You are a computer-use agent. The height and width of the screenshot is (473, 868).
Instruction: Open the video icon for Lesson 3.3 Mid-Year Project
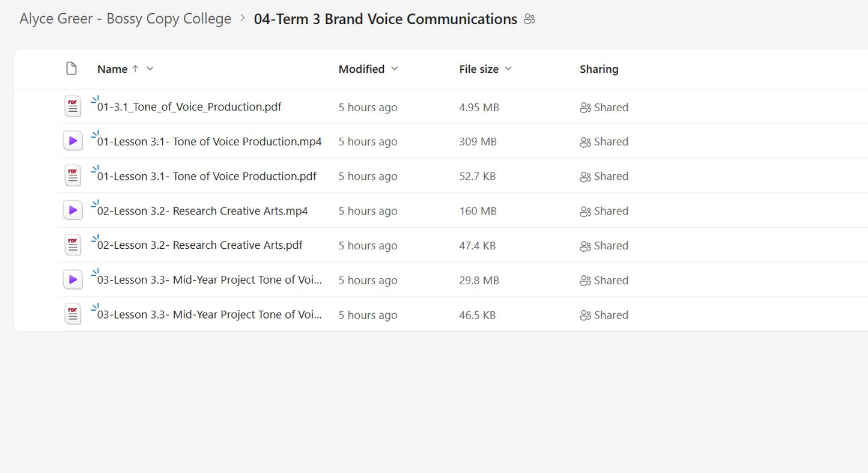point(72,279)
